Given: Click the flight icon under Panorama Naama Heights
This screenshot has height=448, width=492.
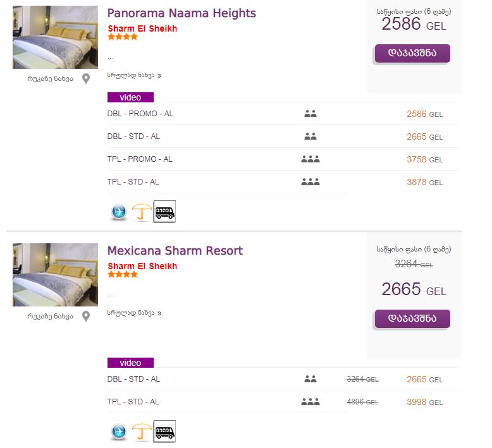Looking at the screenshot, I should point(119,212).
